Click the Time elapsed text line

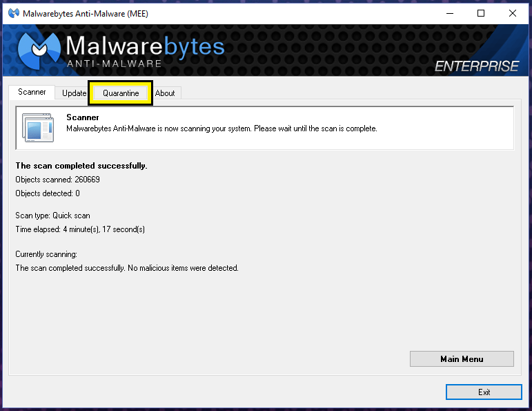tap(80, 229)
